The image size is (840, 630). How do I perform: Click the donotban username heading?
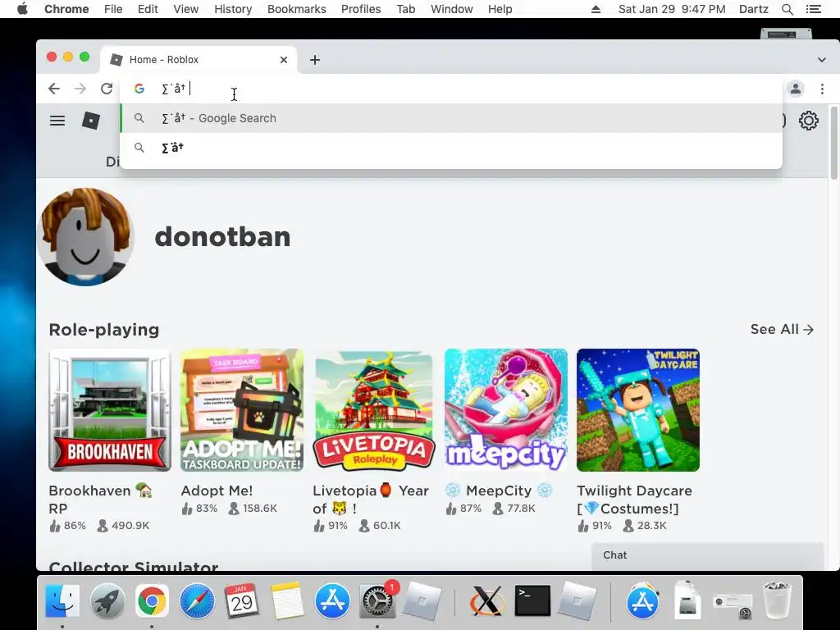click(x=222, y=236)
